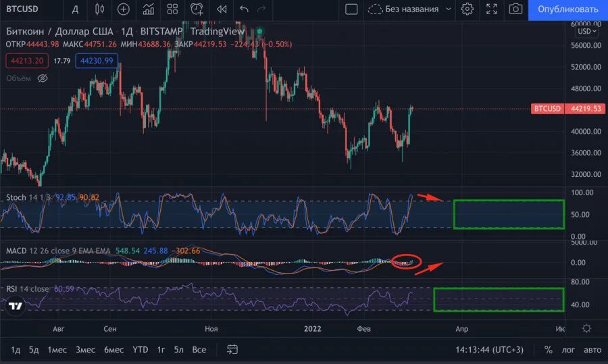The image size is (608, 364).
Task: Click the blue buy price 44230.99
Action: 97,61
